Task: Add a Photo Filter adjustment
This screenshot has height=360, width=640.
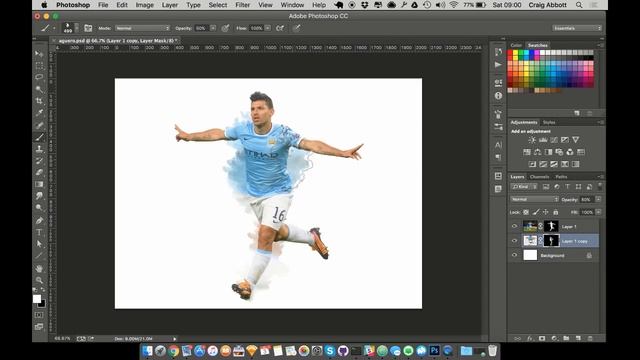Action: [x=559, y=152]
